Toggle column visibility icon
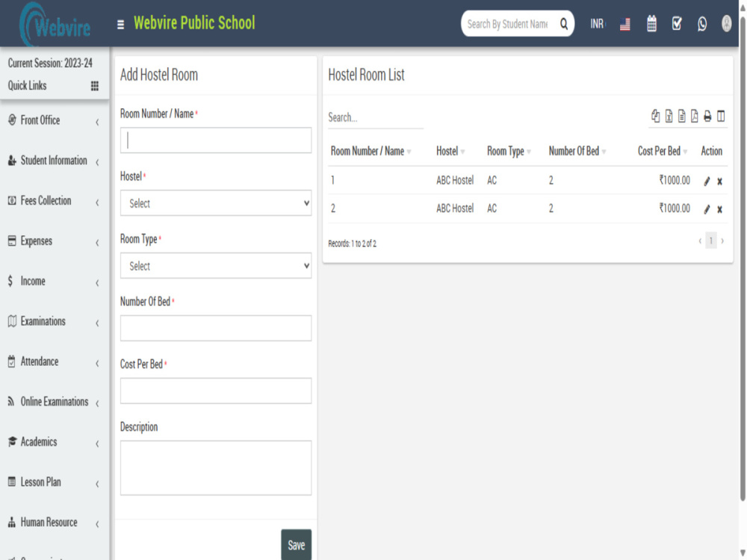Viewport: 747px width, 560px height. [x=721, y=116]
